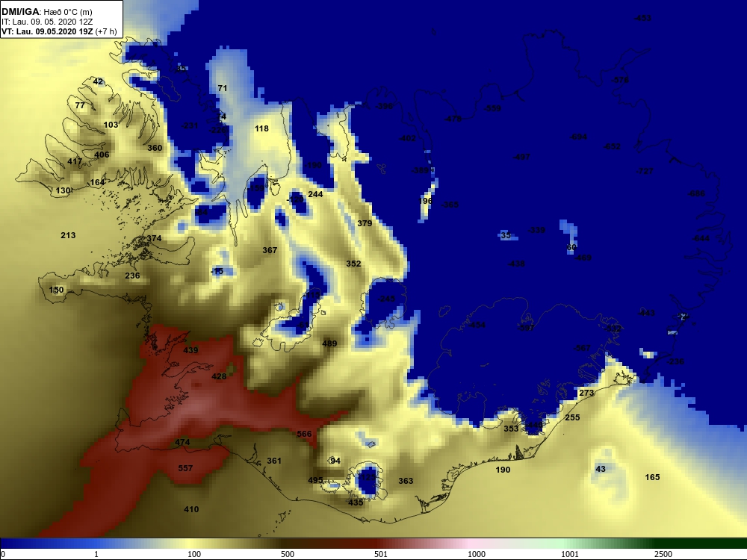Click the legend label 1001
This screenshot has height=560, width=747.
[x=570, y=554]
